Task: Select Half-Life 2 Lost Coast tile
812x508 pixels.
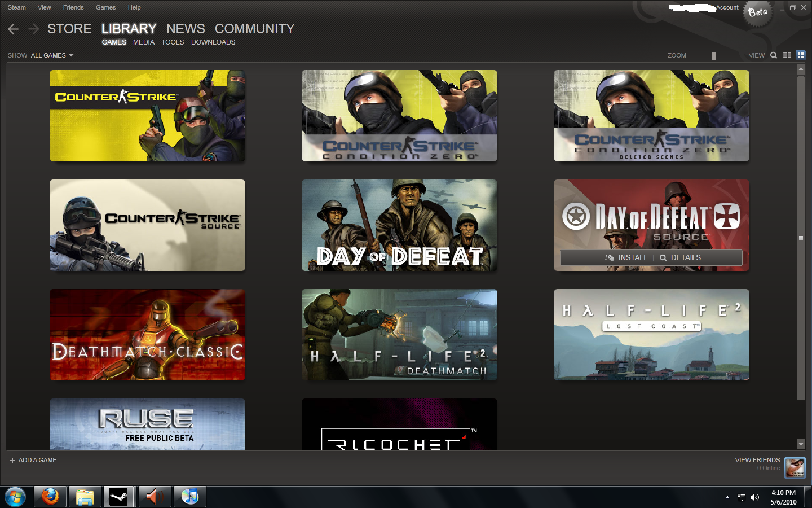Action: (x=651, y=335)
